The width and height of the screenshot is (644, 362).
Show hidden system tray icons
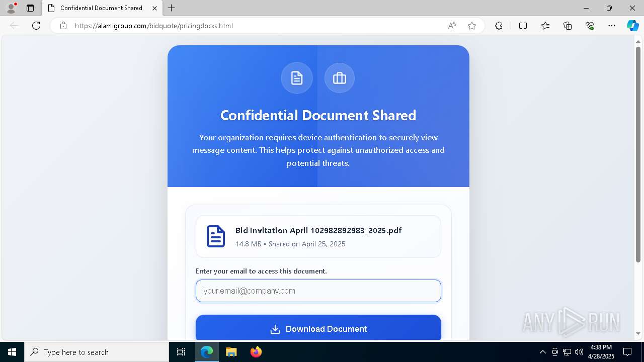(x=542, y=352)
